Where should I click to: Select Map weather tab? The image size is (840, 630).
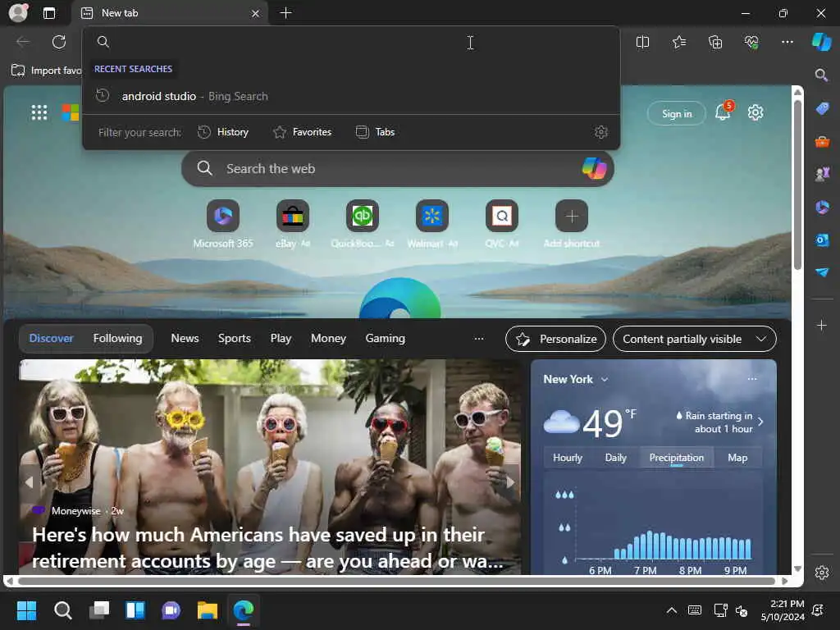coord(737,458)
